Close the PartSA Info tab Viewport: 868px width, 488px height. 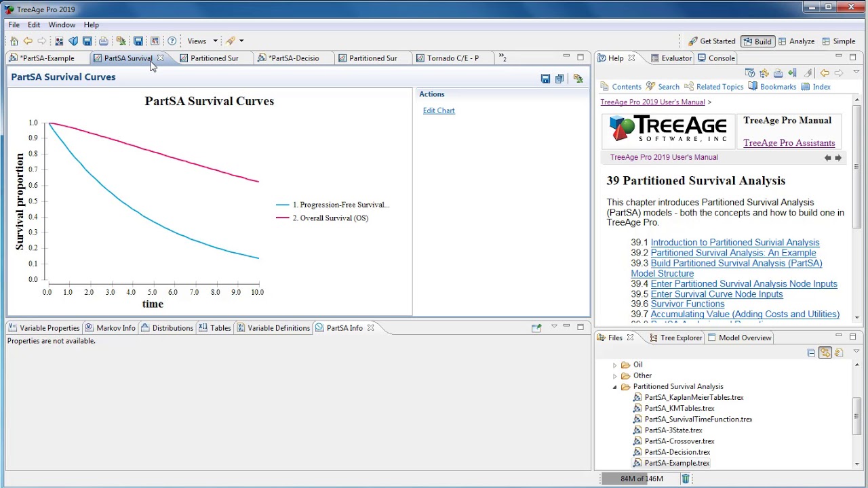(x=371, y=328)
